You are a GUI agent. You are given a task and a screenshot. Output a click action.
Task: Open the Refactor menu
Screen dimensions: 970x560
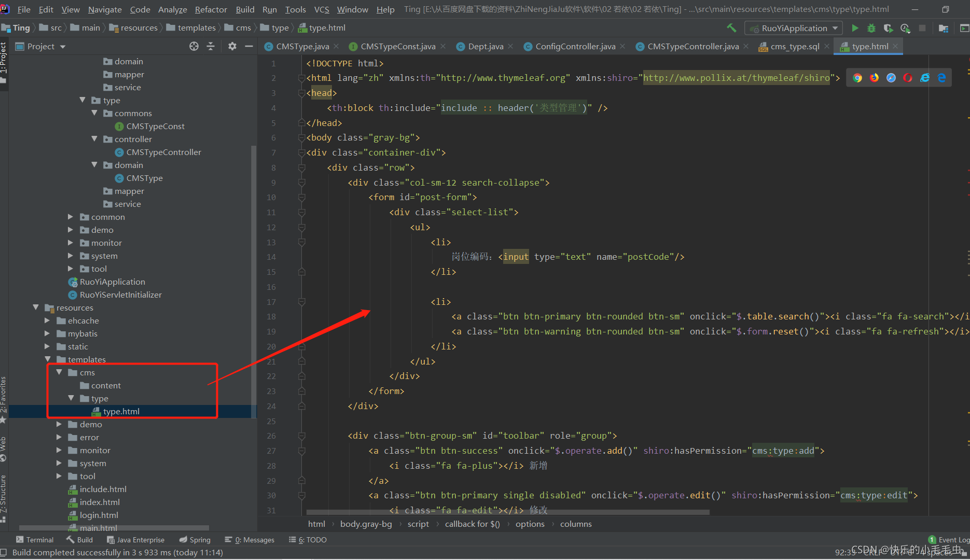coord(211,9)
